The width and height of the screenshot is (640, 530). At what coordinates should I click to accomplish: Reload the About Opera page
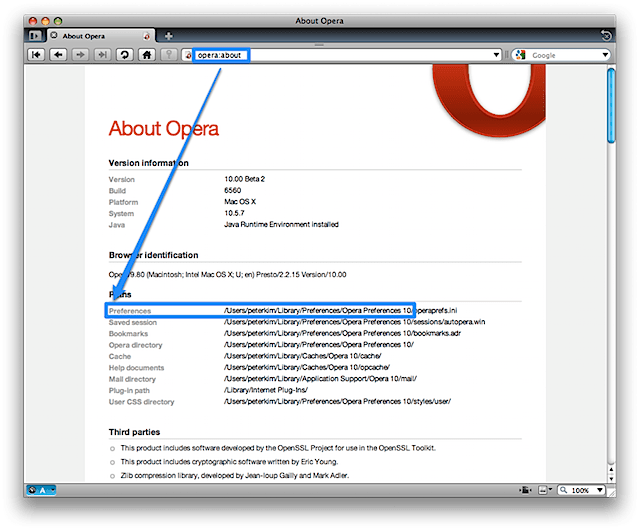coord(125,55)
